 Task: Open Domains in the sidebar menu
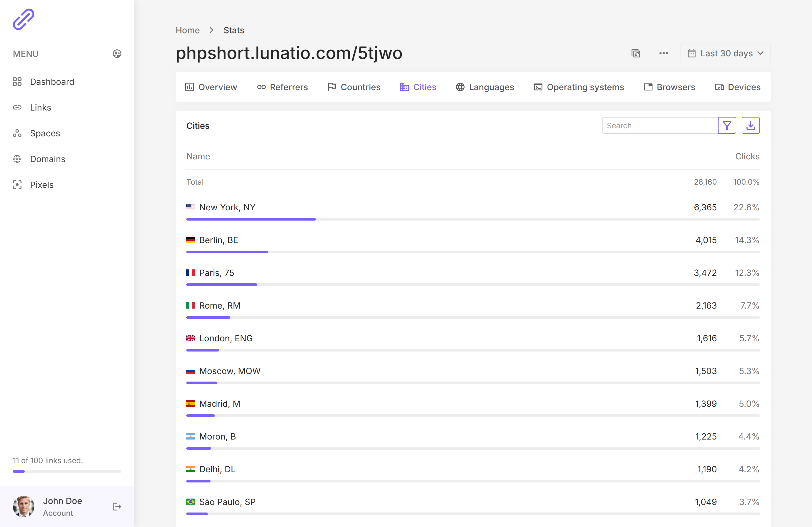click(48, 159)
